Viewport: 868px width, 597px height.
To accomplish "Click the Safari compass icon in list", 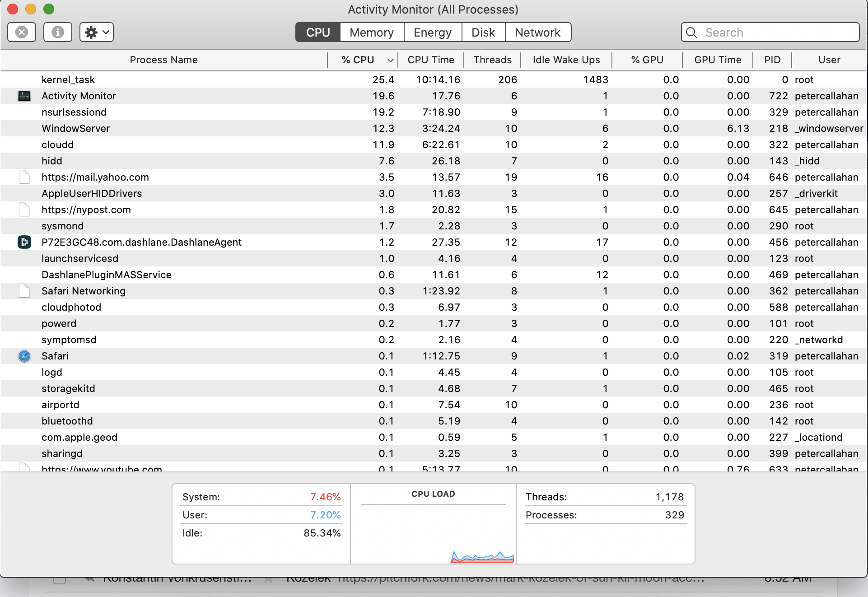I will [24, 356].
